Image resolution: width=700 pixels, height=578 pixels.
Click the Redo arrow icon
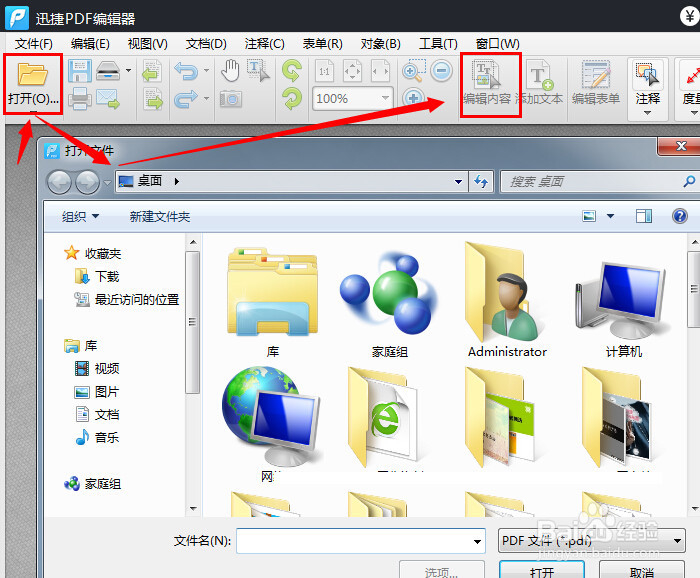point(186,99)
